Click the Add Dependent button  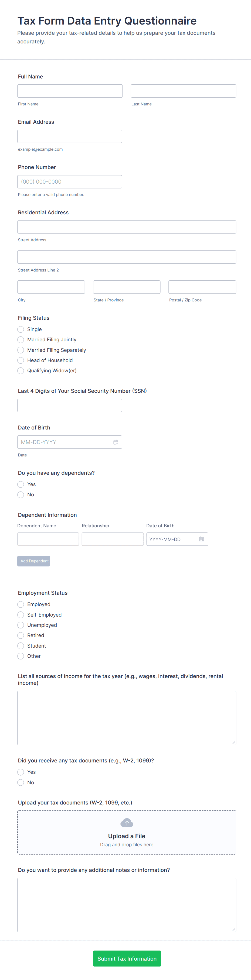point(33,561)
